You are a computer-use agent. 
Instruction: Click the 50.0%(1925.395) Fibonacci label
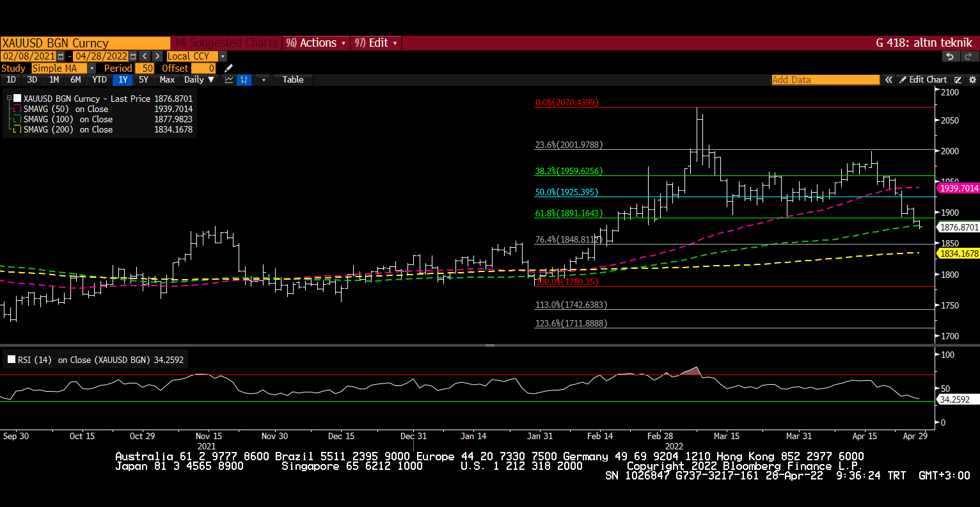(566, 192)
